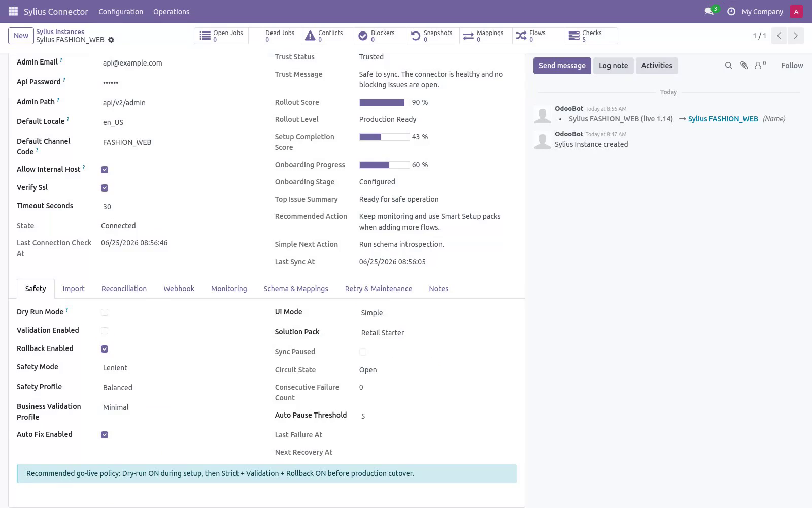Screen dimensions: 812x508
Task: Open the Safety Mode dropdown showing Lenient
Action: point(180,368)
